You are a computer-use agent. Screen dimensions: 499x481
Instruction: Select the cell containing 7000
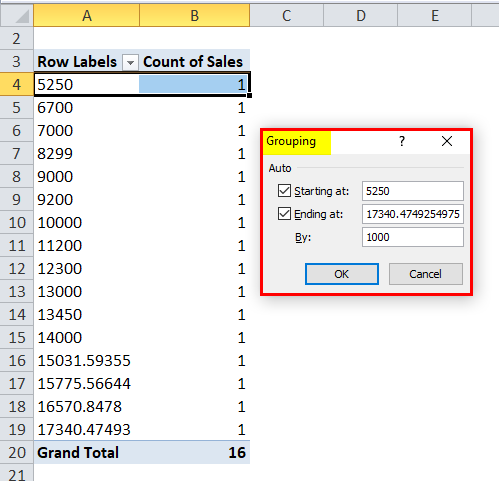[87, 131]
